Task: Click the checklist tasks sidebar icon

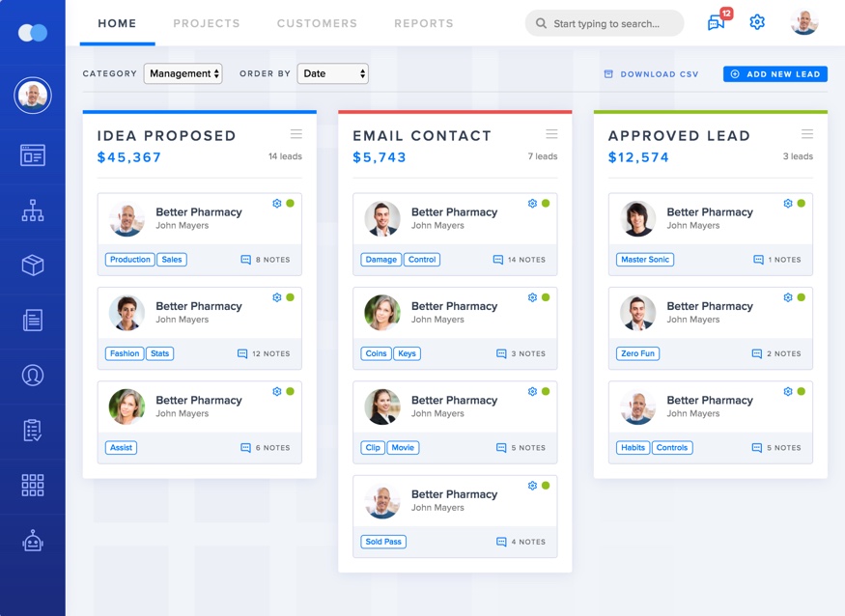Action: (x=33, y=431)
